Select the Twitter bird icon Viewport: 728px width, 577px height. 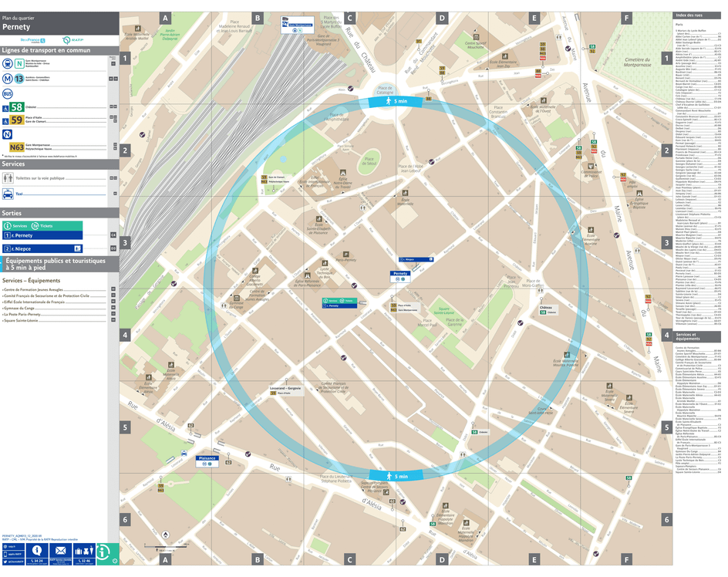5,562
